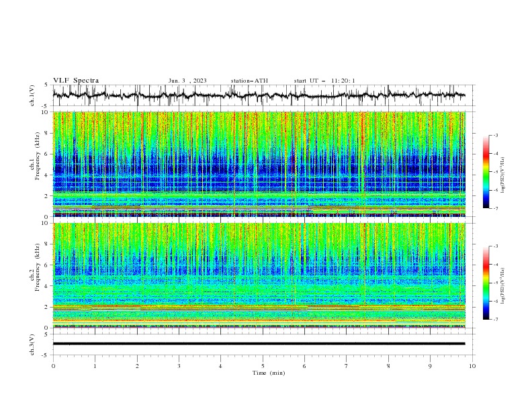Click the '-3' value on upper colorbar
Viewport: 532px width, 411px height.
pos(495,135)
